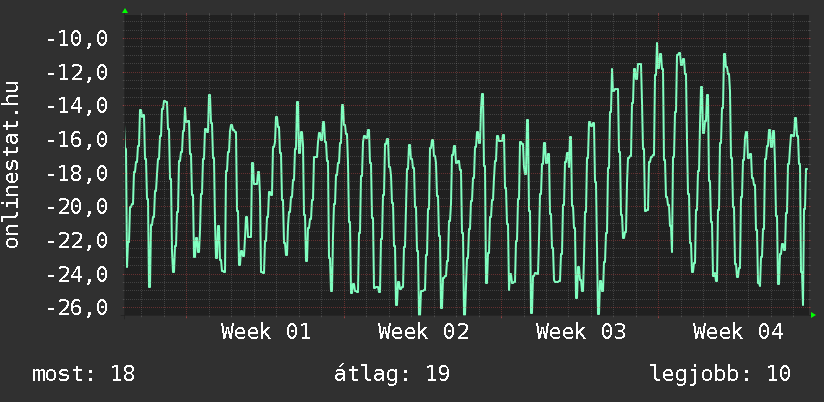The width and height of the screenshot is (824, 402).
Task: Click the -26,0 y-axis label
Action: coord(77,308)
